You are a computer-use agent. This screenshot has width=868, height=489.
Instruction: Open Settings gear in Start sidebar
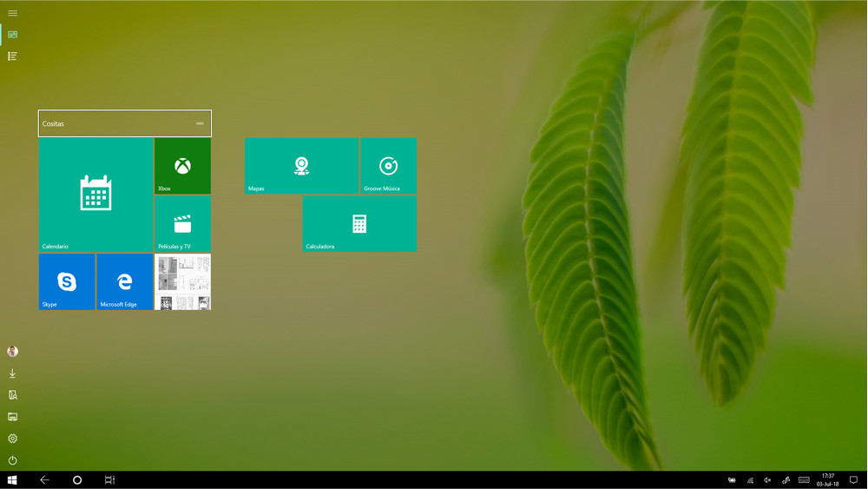pyautogui.click(x=12, y=438)
